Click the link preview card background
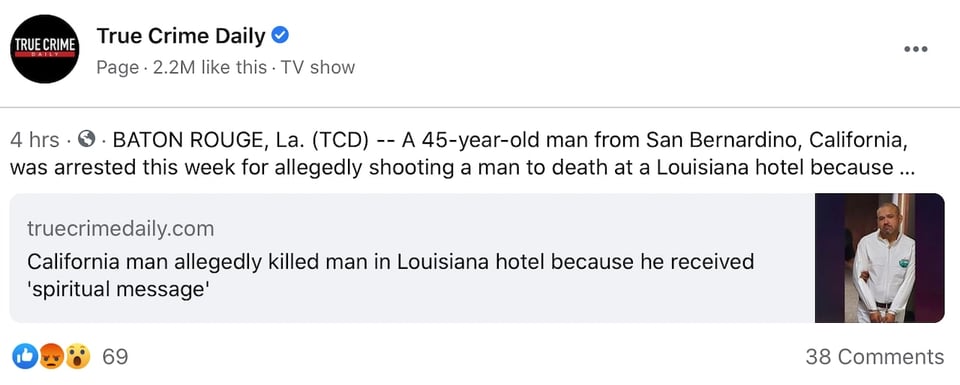960x385 pixels. pyautogui.click(x=412, y=258)
